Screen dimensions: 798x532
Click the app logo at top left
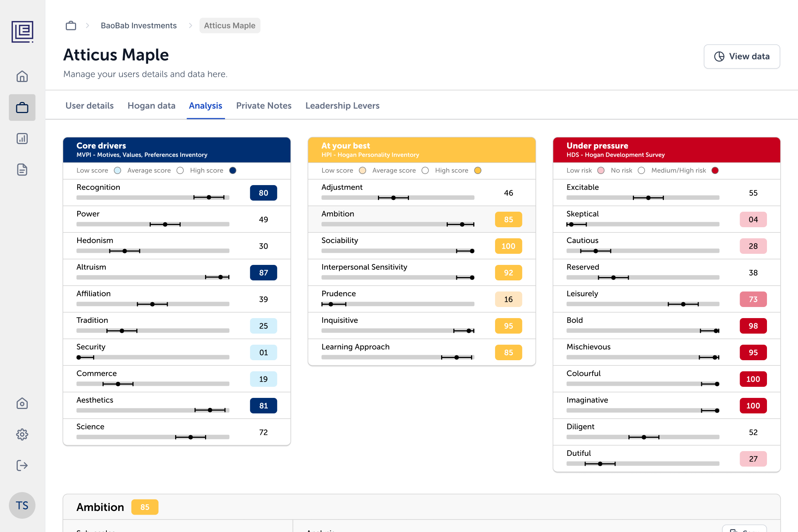tap(22, 32)
